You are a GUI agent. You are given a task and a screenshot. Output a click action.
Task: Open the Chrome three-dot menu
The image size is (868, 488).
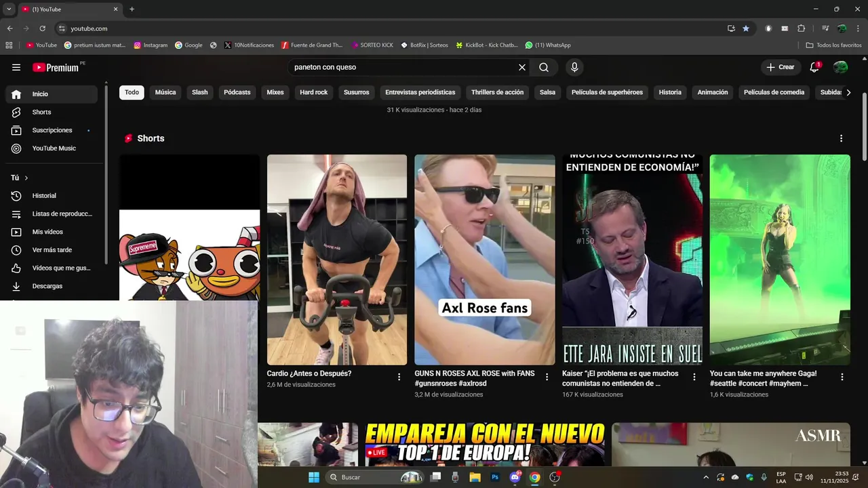click(858, 28)
